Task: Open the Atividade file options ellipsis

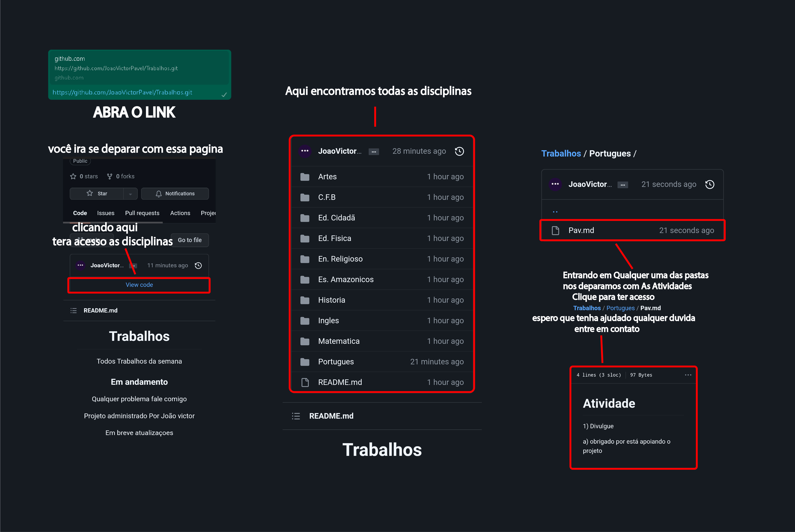Action: (x=688, y=375)
